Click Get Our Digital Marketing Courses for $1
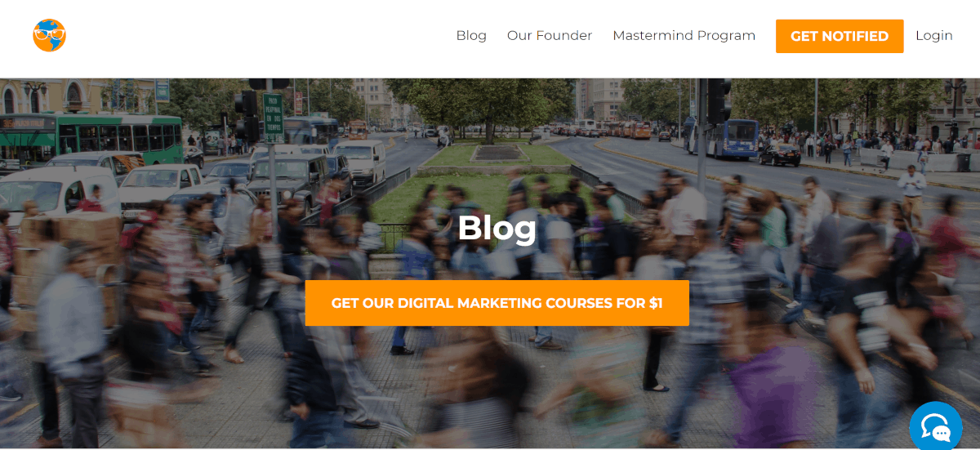 (x=497, y=303)
